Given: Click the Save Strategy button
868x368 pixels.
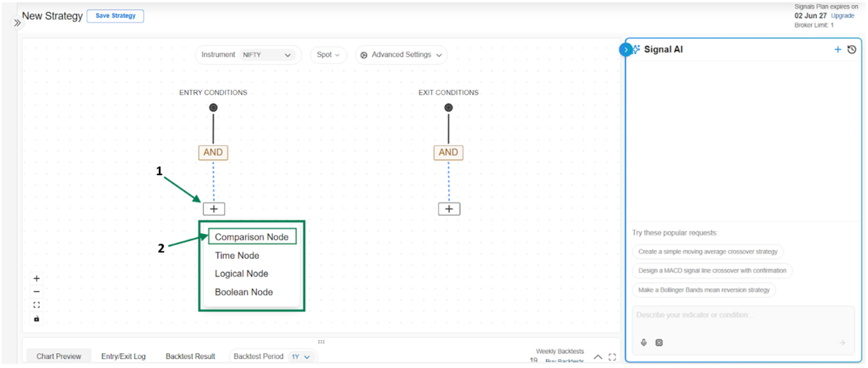Looking at the screenshot, I should [x=115, y=16].
